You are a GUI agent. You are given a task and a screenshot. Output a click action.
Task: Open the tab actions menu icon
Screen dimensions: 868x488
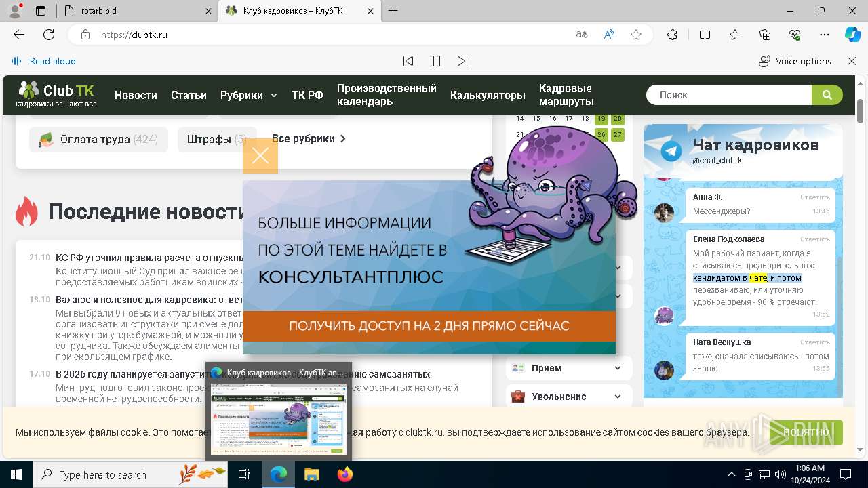(x=41, y=11)
